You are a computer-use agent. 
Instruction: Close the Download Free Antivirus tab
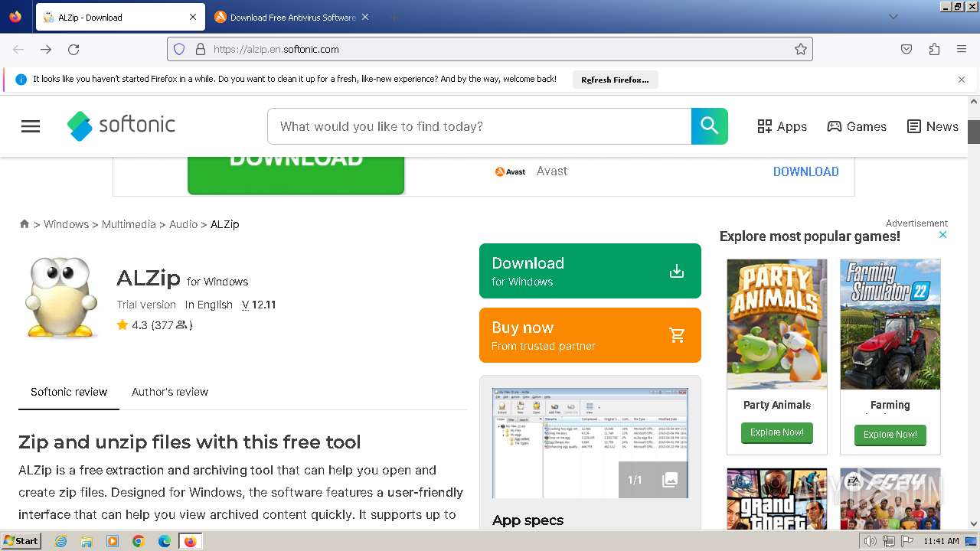[x=365, y=17]
